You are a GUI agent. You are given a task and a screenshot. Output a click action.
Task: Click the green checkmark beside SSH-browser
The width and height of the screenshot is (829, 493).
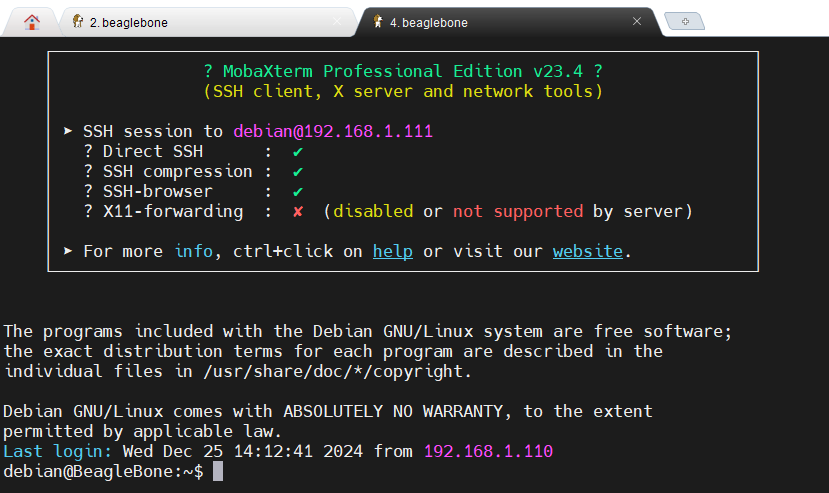pos(298,191)
